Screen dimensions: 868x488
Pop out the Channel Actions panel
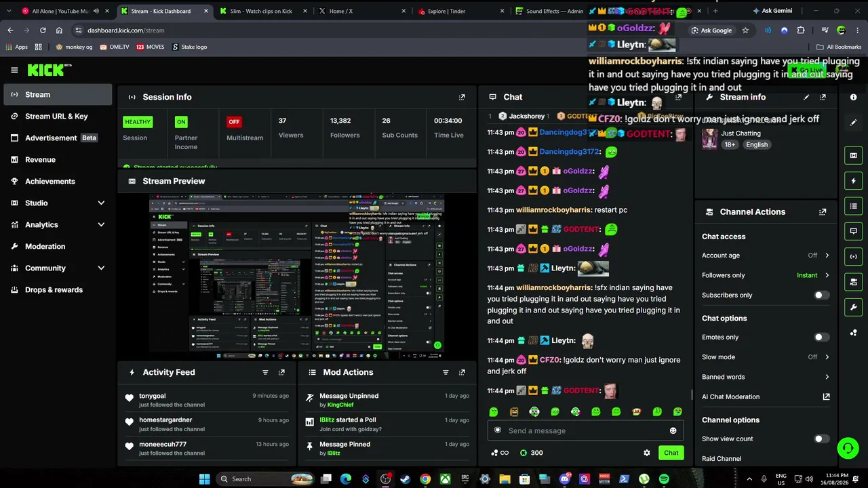click(823, 212)
